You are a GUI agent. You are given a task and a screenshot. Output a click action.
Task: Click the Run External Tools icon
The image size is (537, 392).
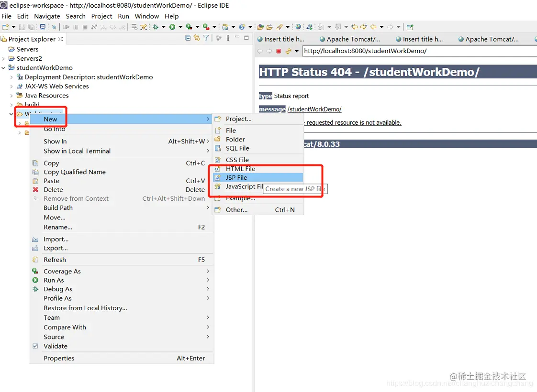[x=206, y=27]
